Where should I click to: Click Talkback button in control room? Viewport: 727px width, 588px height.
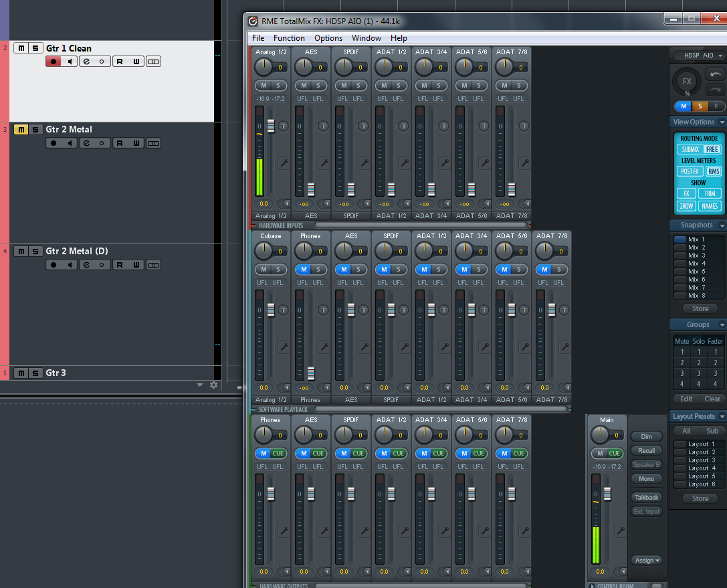[647, 497]
